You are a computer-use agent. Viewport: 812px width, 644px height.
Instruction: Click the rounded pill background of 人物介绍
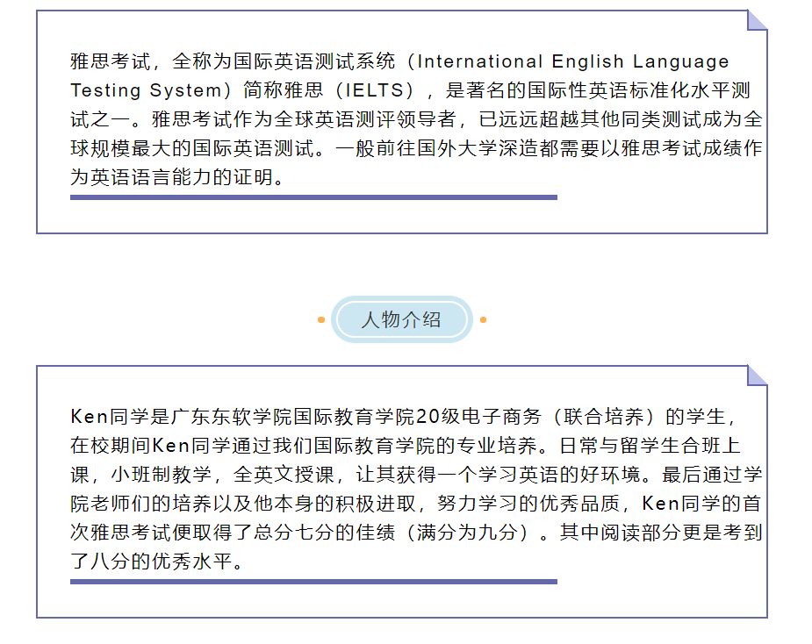tap(401, 321)
